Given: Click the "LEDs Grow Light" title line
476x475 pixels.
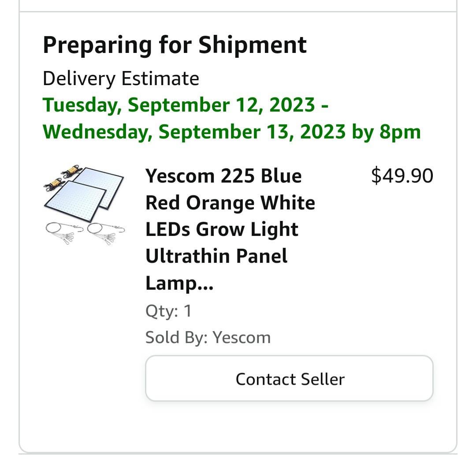Looking at the screenshot, I should (x=222, y=229).
